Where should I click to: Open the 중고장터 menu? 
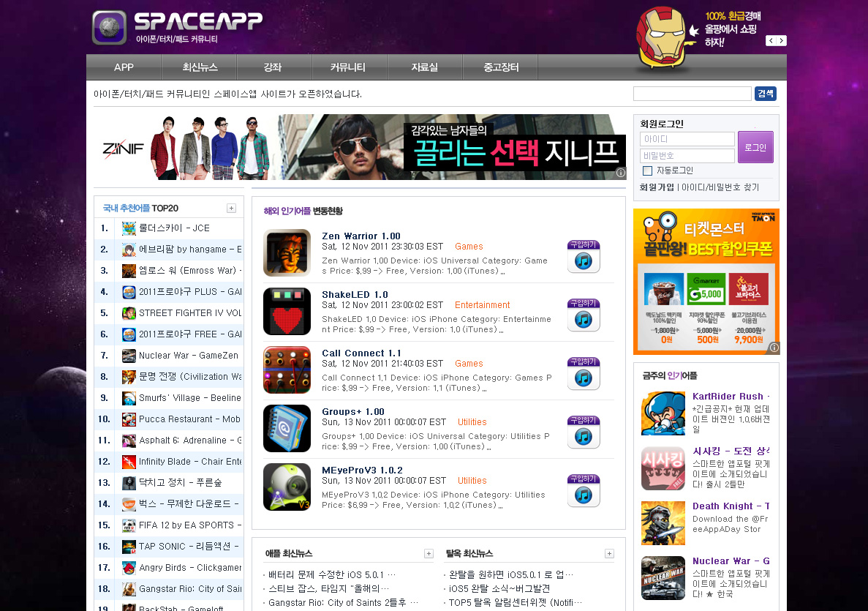point(501,67)
